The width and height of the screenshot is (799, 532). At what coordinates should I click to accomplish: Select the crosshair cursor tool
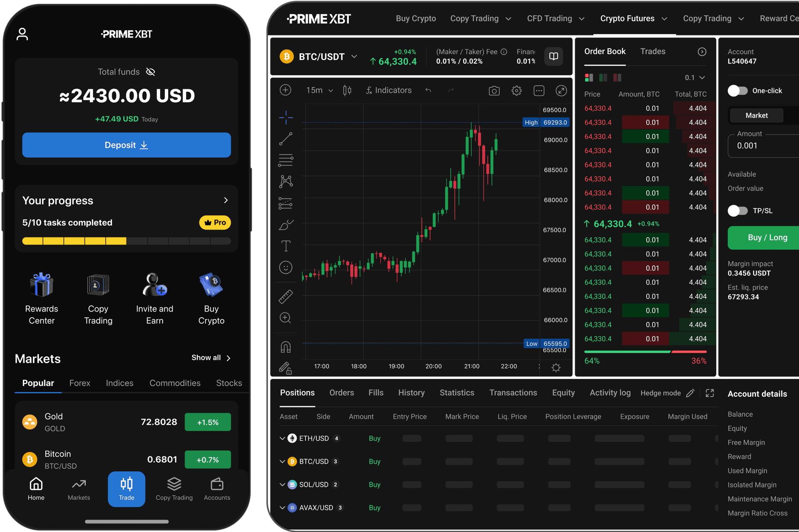coord(286,118)
